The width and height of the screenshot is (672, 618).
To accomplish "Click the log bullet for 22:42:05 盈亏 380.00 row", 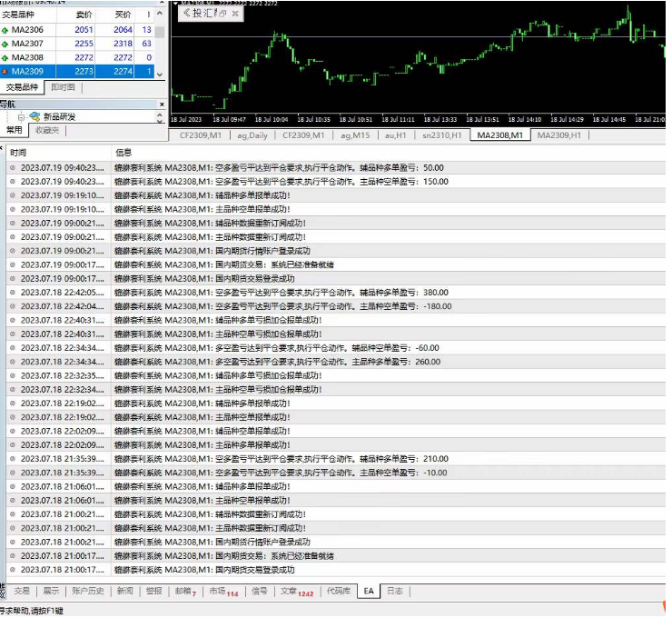I will [x=13, y=293].
